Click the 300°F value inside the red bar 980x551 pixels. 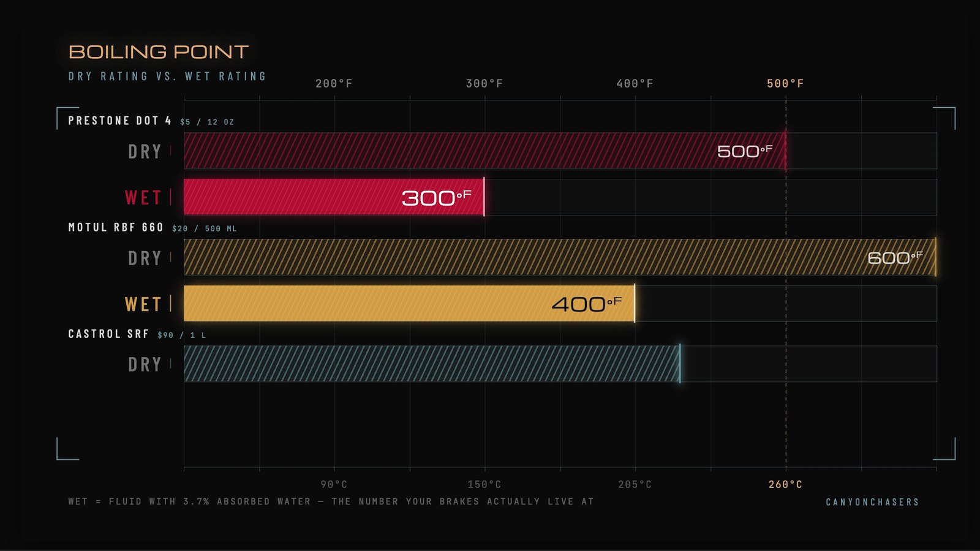coord(437,197)
